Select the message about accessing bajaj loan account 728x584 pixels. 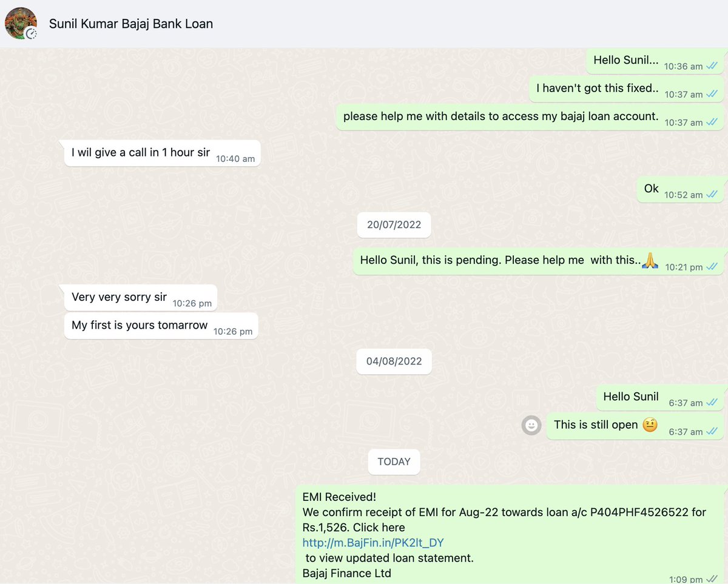tap(530, 116)
